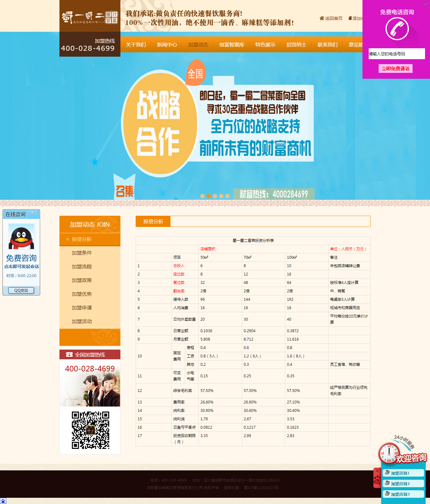Select the first banner carousel dot
Screen dimensions: 430x504
coord(203,196)
